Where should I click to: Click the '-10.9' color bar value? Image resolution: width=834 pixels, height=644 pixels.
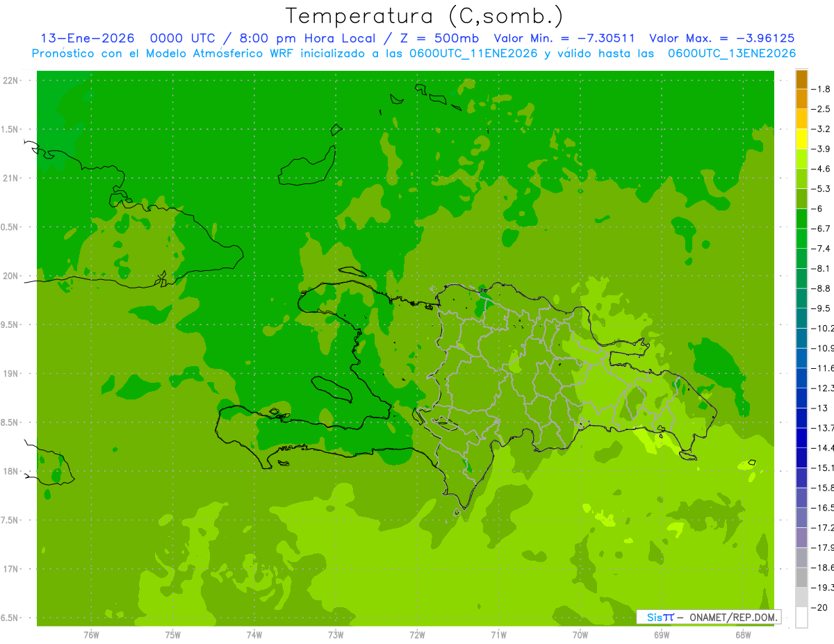point(823,348)
